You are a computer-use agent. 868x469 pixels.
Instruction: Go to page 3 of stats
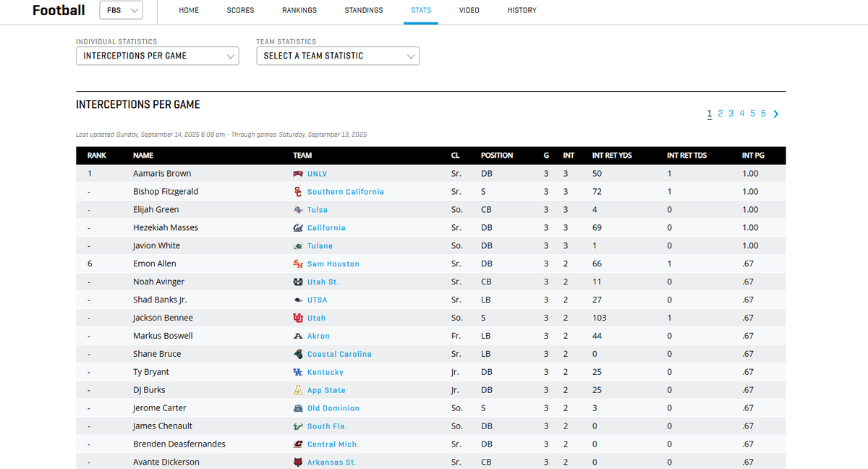pos(731,114)
